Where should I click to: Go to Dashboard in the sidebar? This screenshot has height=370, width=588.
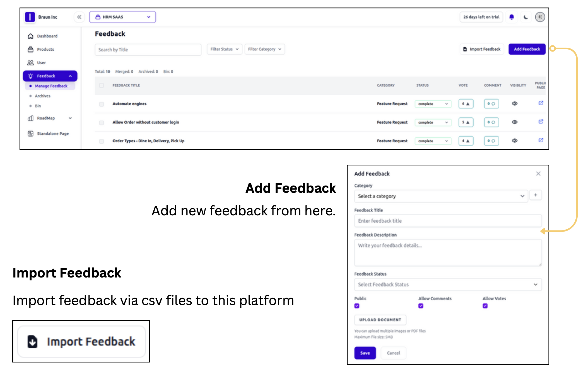click(x=47, y=36)
